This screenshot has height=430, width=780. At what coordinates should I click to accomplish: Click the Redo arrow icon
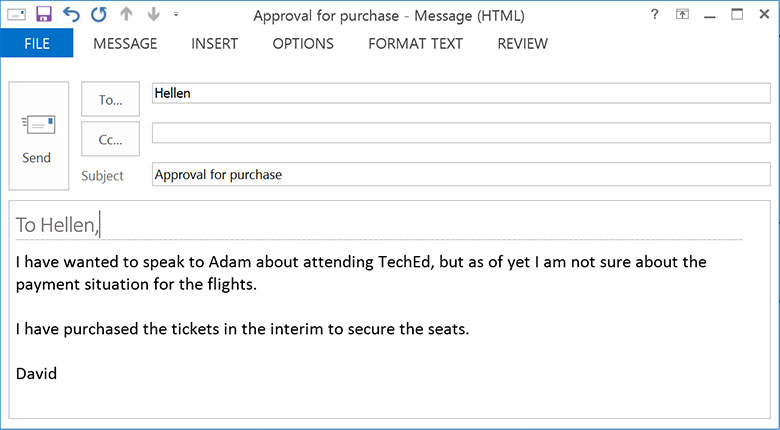(x=98, y=15)
